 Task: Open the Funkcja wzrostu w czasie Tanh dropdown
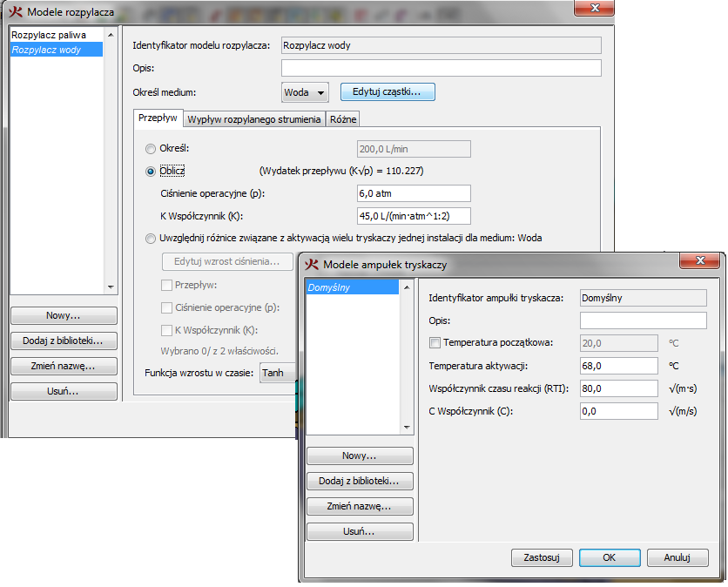point(278,373)
